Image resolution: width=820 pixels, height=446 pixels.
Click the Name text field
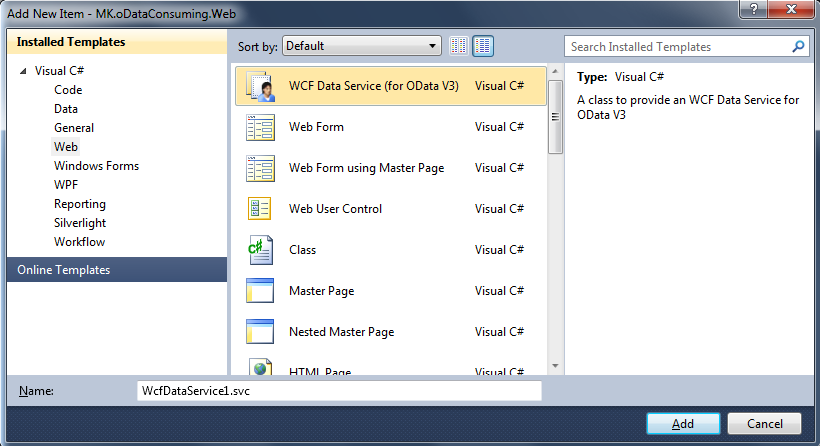point(339,391)
